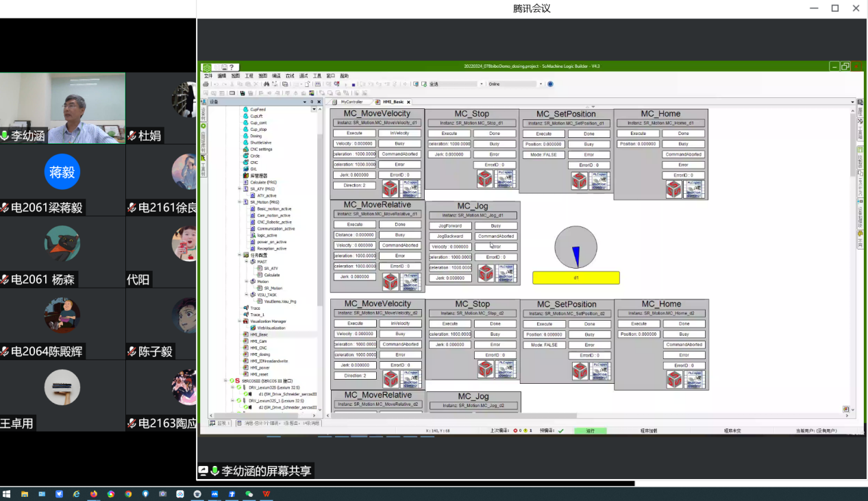Close the HMI_Basic tab

[x=409, y=101]
